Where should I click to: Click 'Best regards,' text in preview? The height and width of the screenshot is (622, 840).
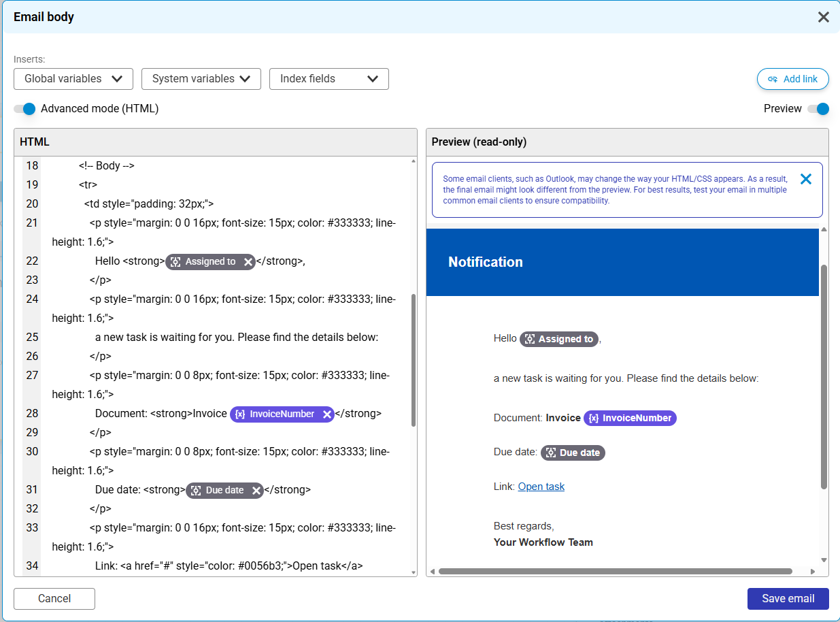click(x=524, y=526)
